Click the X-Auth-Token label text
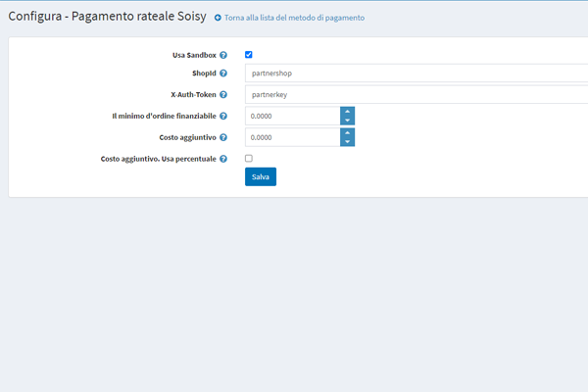The height and width of the screenshot is (392, 588). (193, 94)
